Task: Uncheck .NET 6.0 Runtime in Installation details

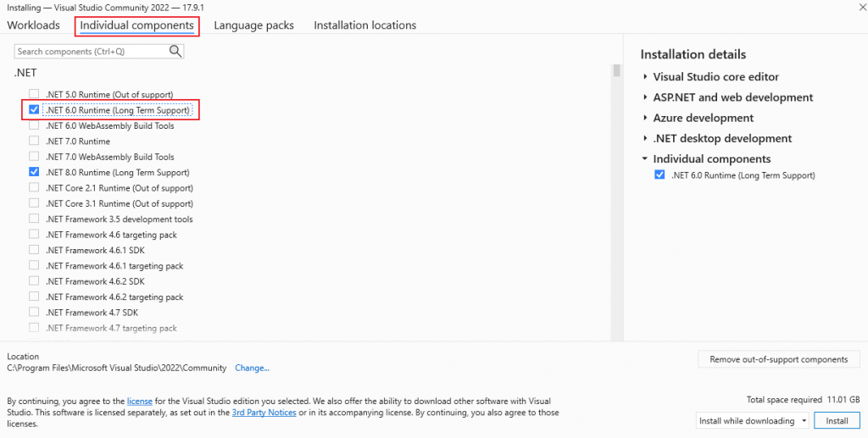Action: 659,175
